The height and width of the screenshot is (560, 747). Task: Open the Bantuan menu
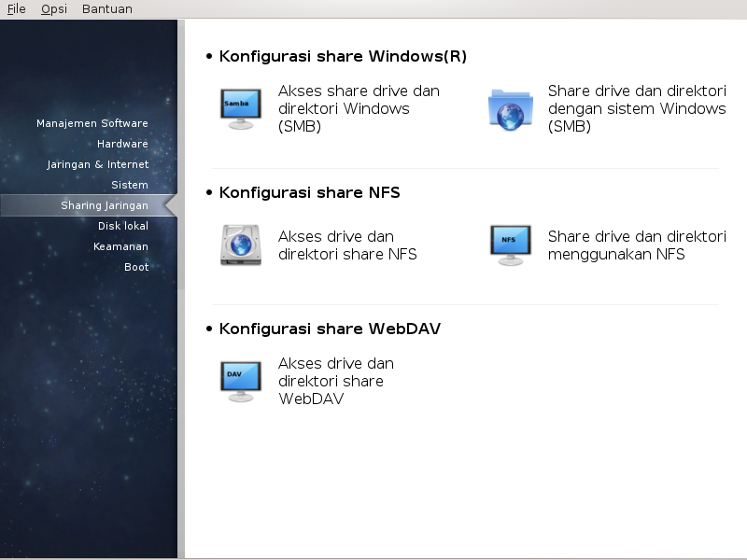pyautogui.click(x=107, y=9)
